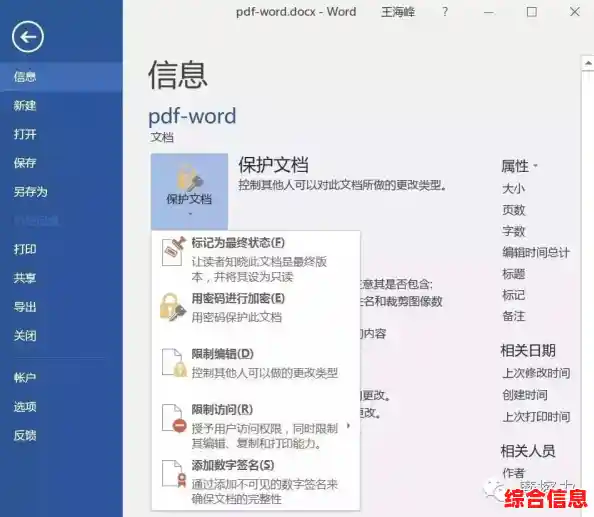Image resolution: width=594 pixels, height=517 pixels.
Task: Click the 备注 property field
Action: click(x=513, y=316)
